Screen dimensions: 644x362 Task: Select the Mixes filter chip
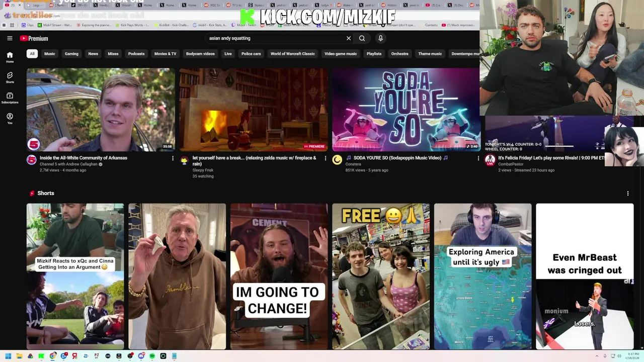[x=113, y=54]
